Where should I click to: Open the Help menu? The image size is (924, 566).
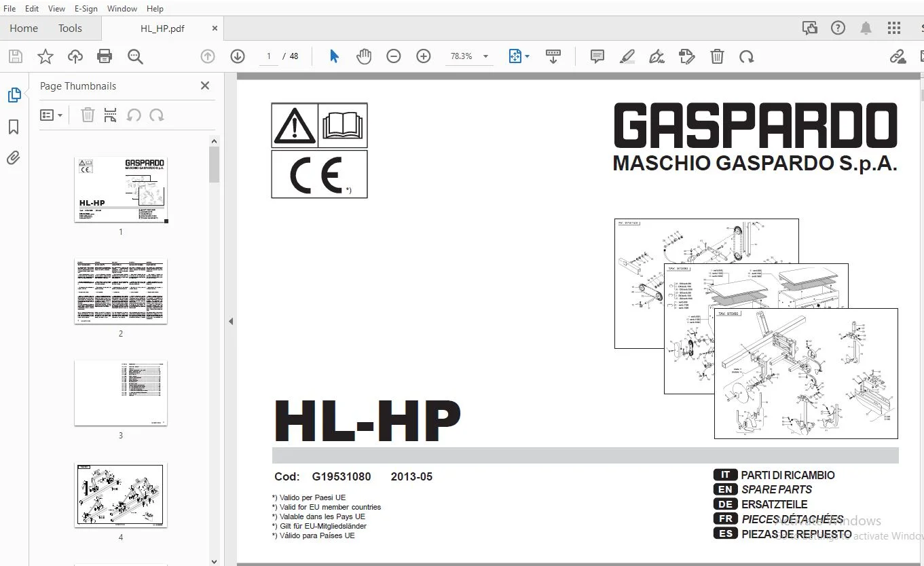coord(155,9)
